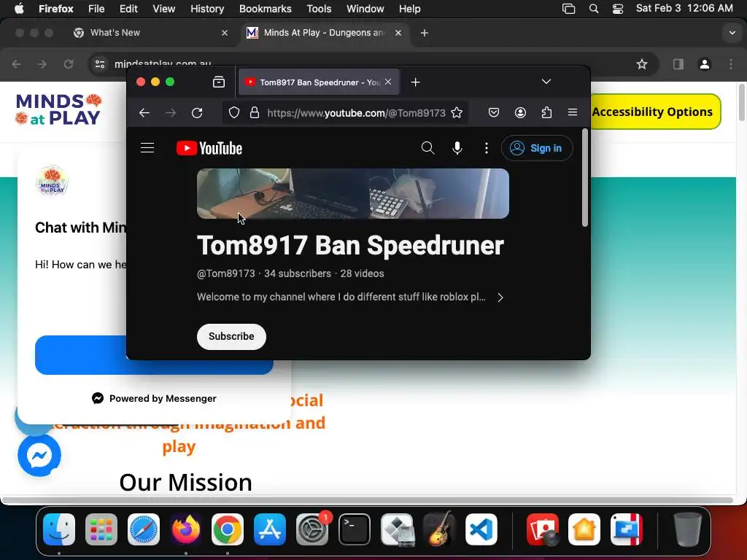Open the History menu

click(x=207, y=9)
